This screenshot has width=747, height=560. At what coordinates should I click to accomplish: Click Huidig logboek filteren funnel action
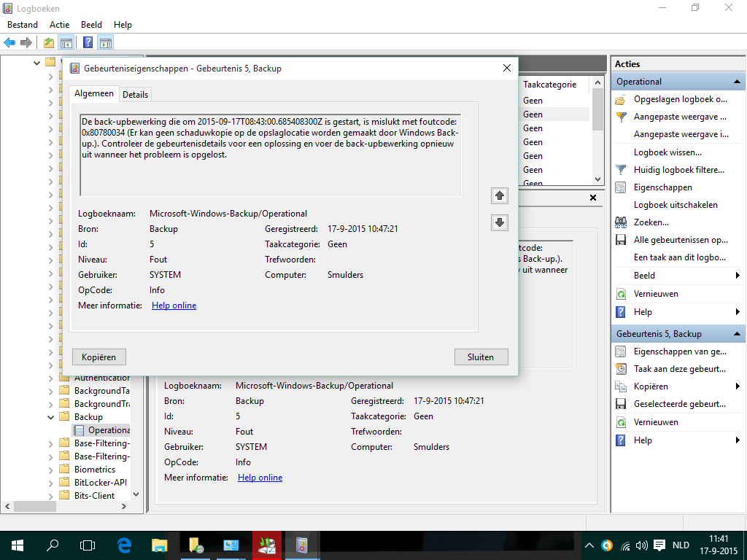point(678,170)
